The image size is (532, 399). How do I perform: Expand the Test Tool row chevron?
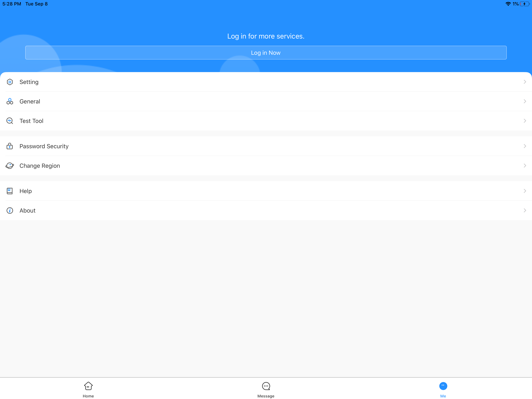525,121
